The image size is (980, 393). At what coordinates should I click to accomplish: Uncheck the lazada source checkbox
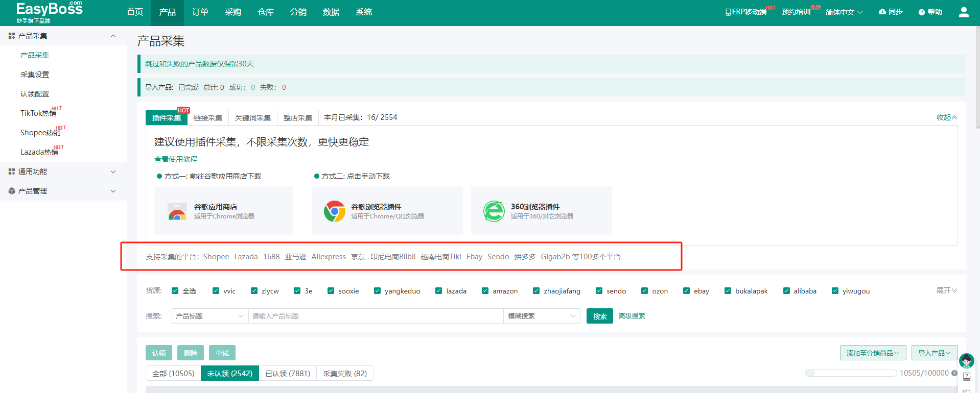point(438,291)
